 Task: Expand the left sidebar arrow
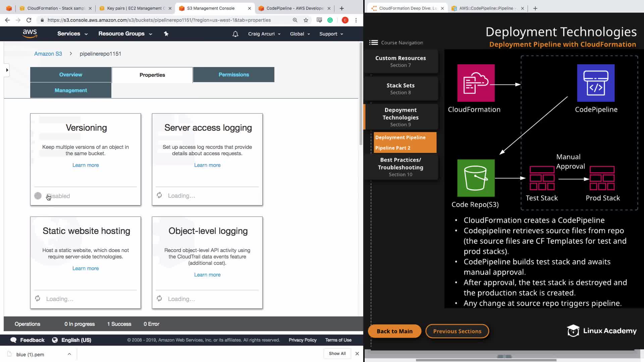click(x=7, y=70)
